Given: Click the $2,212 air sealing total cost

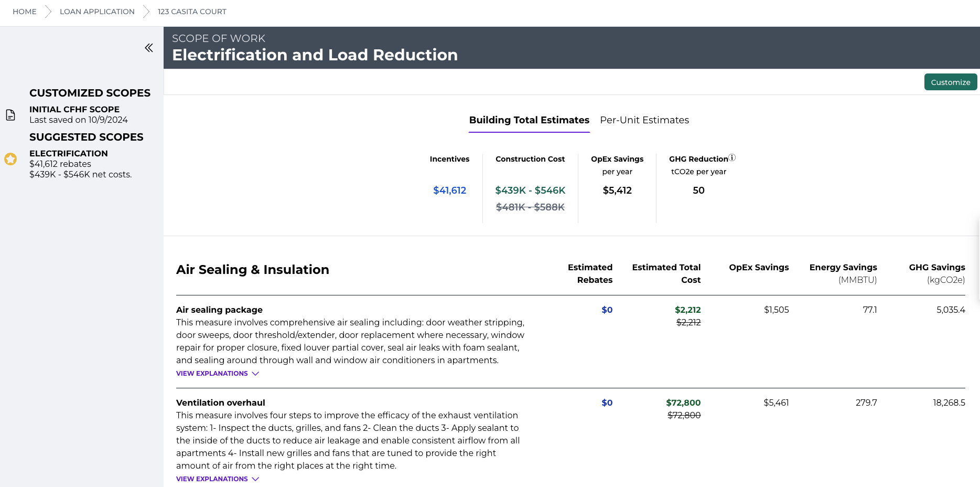Looking at the screenshot, I should [687, 310].
